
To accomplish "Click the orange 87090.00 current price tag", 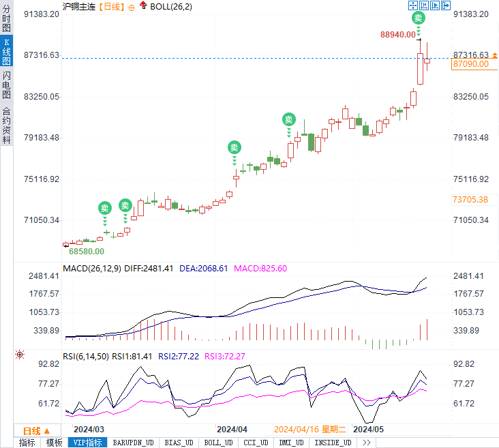I will 471,63.
